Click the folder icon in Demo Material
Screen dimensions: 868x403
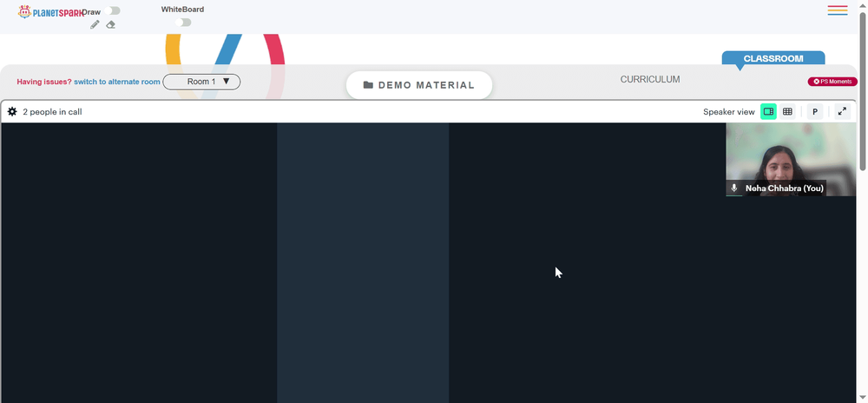click(368, 85)
